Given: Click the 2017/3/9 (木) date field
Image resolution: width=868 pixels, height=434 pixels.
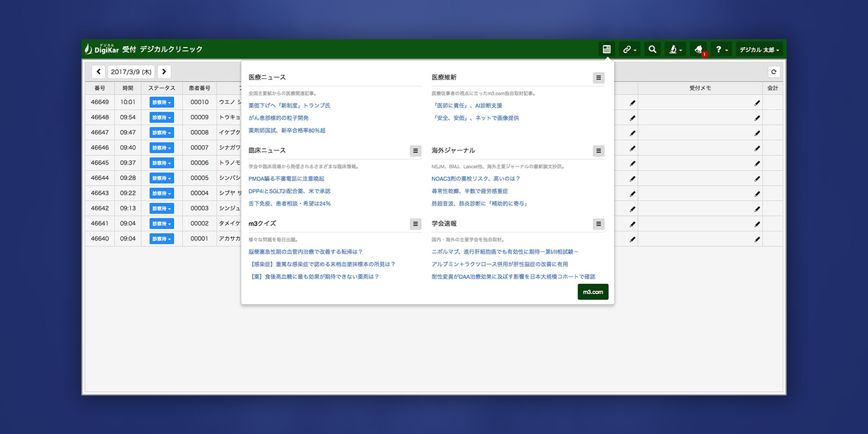Looking at the screenshot, I should [131, 72].
